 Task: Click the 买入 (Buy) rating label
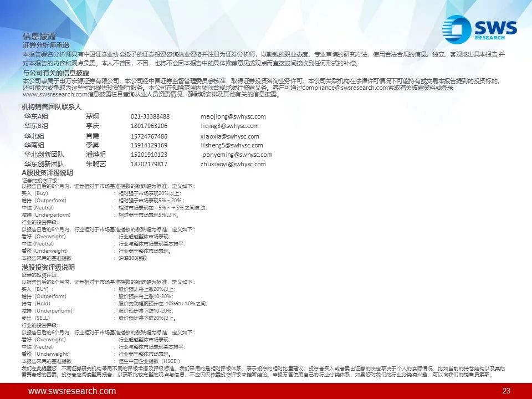click(35, 193)
